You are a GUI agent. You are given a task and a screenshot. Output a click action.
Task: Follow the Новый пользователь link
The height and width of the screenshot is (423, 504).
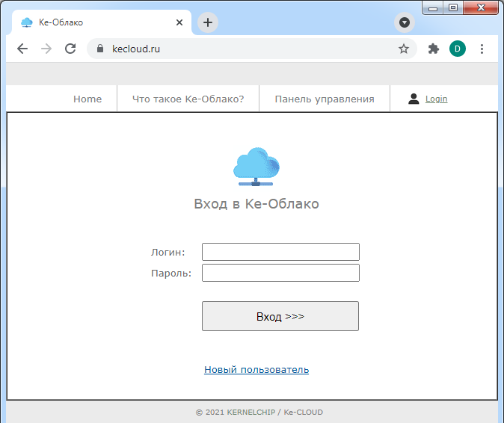coord(256,369)
